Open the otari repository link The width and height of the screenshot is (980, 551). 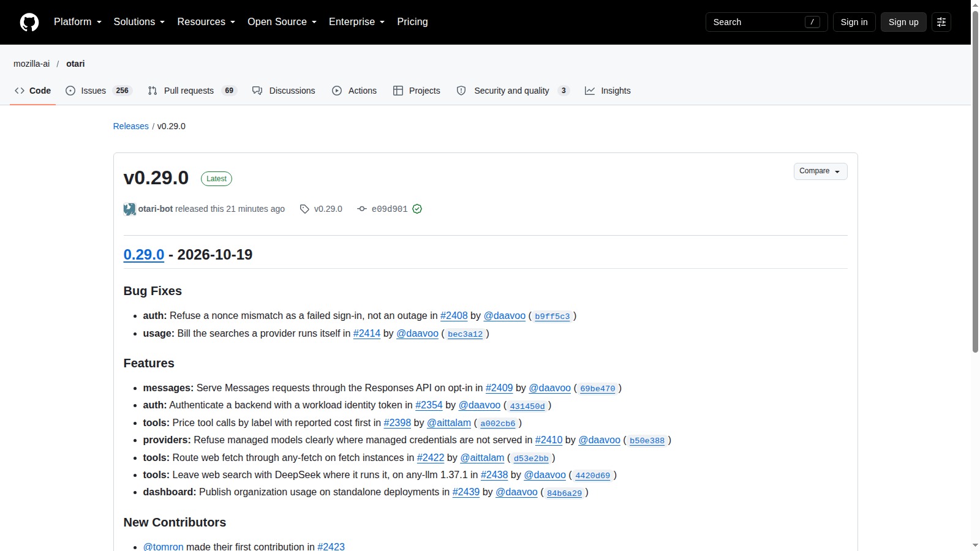point(75,64)
